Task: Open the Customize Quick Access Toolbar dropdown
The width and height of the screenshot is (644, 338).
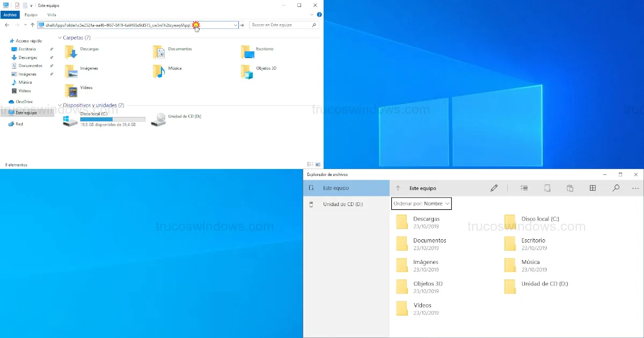Action: (x=31, y=5)
